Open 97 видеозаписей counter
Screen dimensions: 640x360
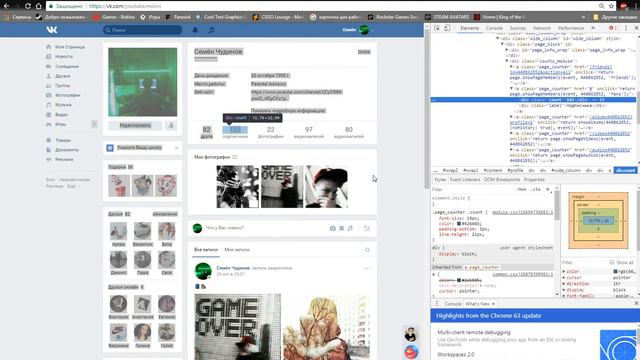point(309,132)
